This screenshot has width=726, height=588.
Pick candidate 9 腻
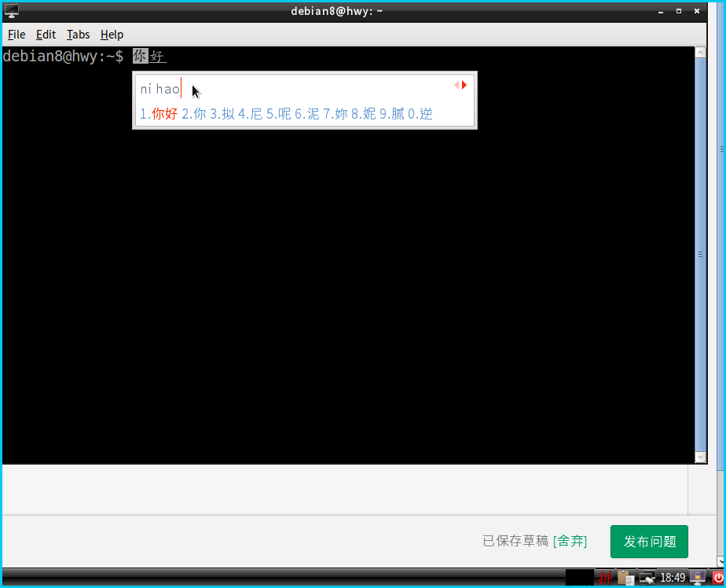click(x=392, y=113)
